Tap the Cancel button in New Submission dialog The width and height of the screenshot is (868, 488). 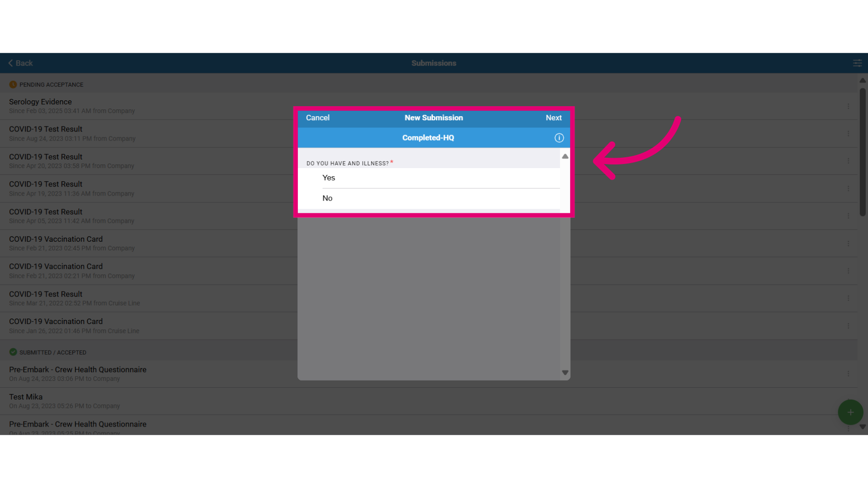317,117
